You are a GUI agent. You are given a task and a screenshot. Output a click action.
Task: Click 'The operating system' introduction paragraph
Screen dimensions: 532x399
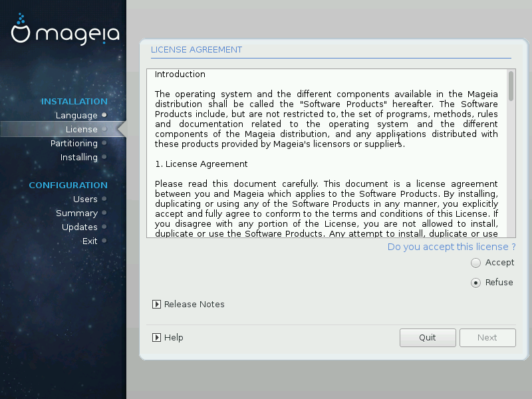point(327,119)
